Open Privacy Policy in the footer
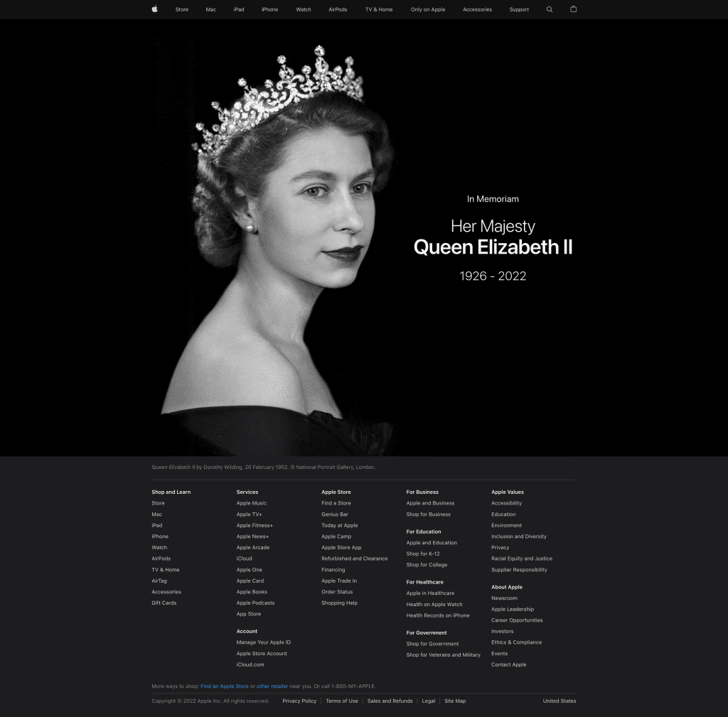The width and height of the screenshot is (728, 717). pyautogui.click(x=299, y=701)
